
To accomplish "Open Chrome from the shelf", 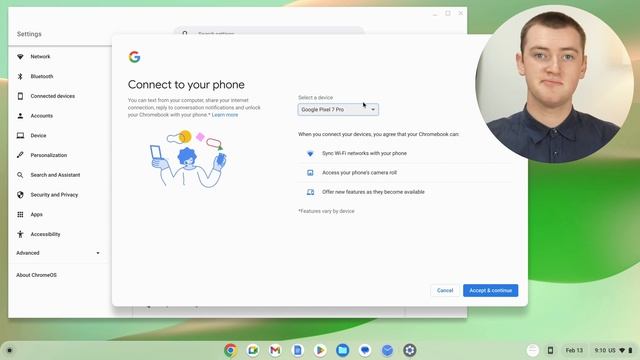I will tap(230, 350).
